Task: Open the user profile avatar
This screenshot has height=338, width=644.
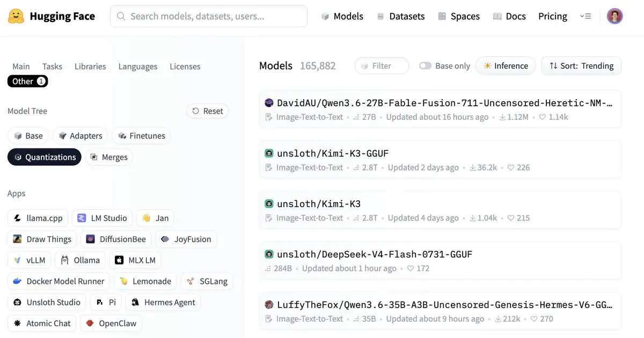Action: pyautogui.click(x=615, y=16)
